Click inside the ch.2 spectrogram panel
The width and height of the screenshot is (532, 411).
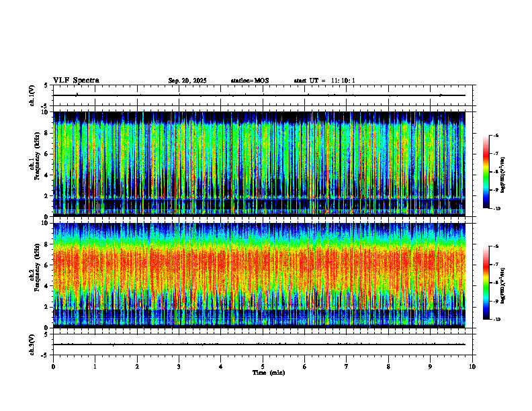click(x=259, y=275)
